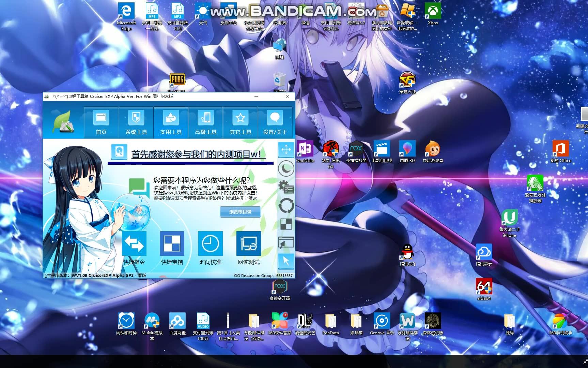The image size is (588, 368).
Task: Select the 夜神模拟器 Nox icon
Action: [x=356, y=152]
